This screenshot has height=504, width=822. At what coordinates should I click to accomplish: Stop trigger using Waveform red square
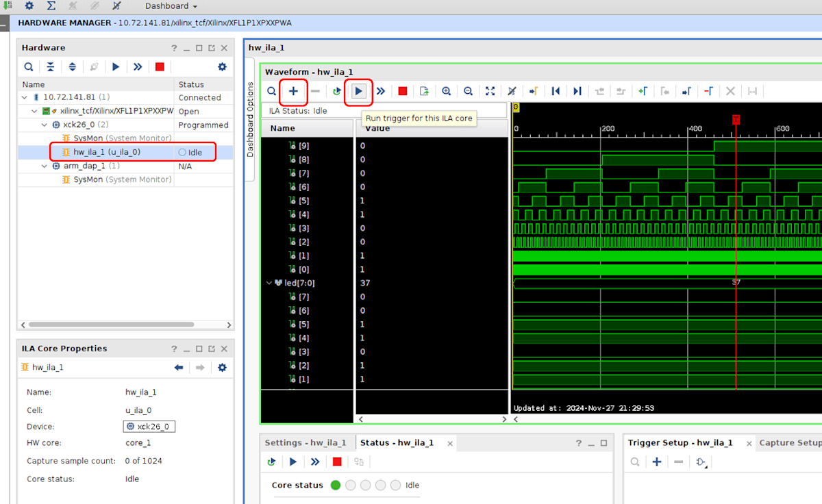point(402,91)
